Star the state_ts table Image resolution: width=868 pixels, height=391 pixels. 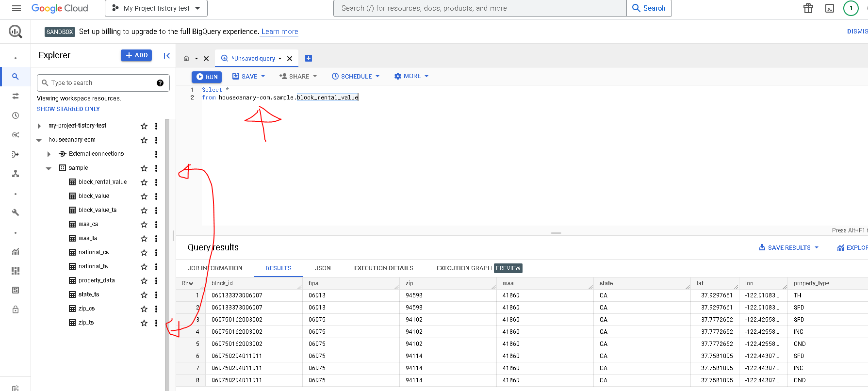[144, 295]
